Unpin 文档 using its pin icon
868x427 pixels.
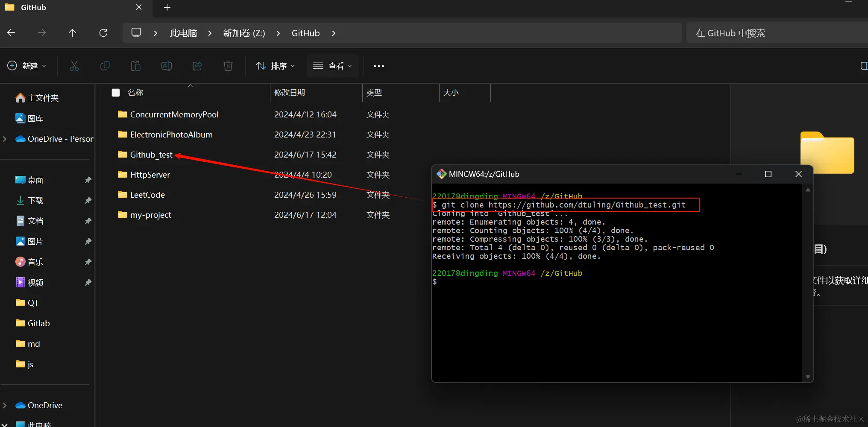point(88,221)
